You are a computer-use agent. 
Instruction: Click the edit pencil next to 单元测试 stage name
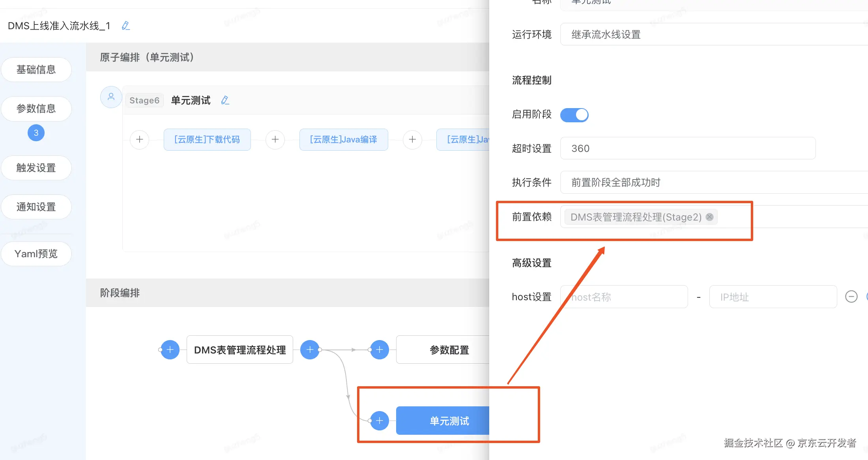tap(225, 100)
